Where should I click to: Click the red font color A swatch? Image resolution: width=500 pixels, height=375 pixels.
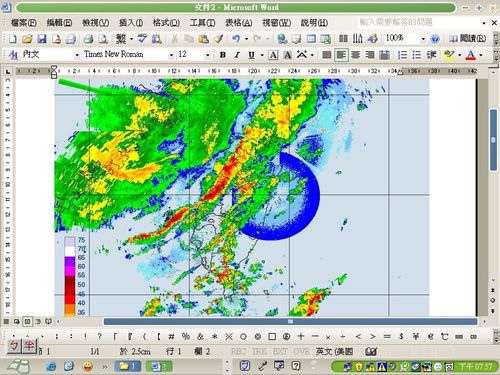[470, 55]
